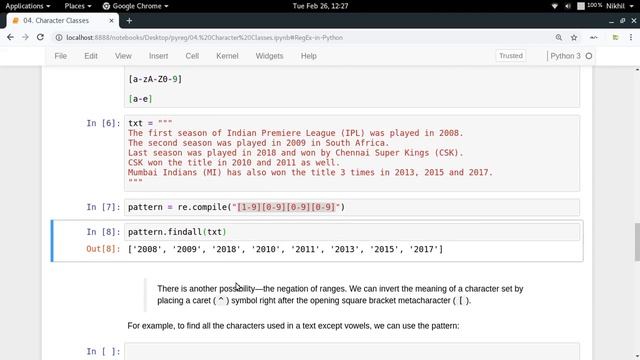
Task: Click the Trusted notebook button
Action: tap(511, 56)
